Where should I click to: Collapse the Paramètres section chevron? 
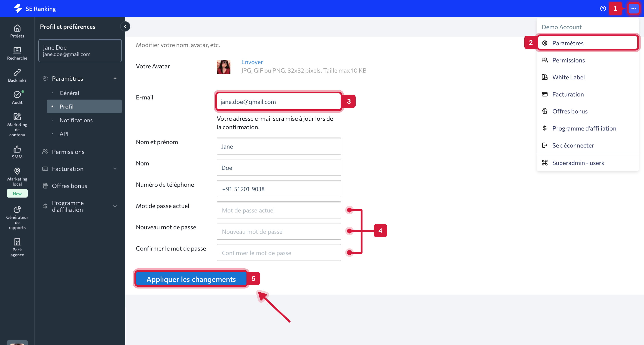[115, 79]
